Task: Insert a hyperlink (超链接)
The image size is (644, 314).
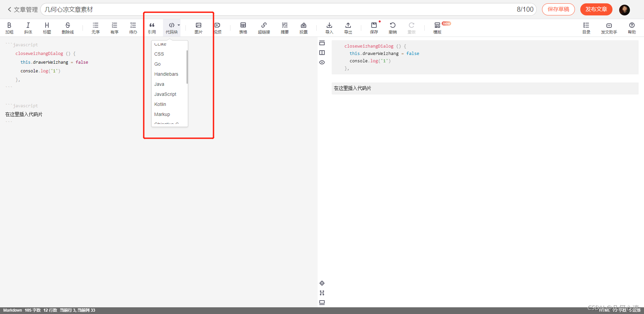Action: coord(264,28)
